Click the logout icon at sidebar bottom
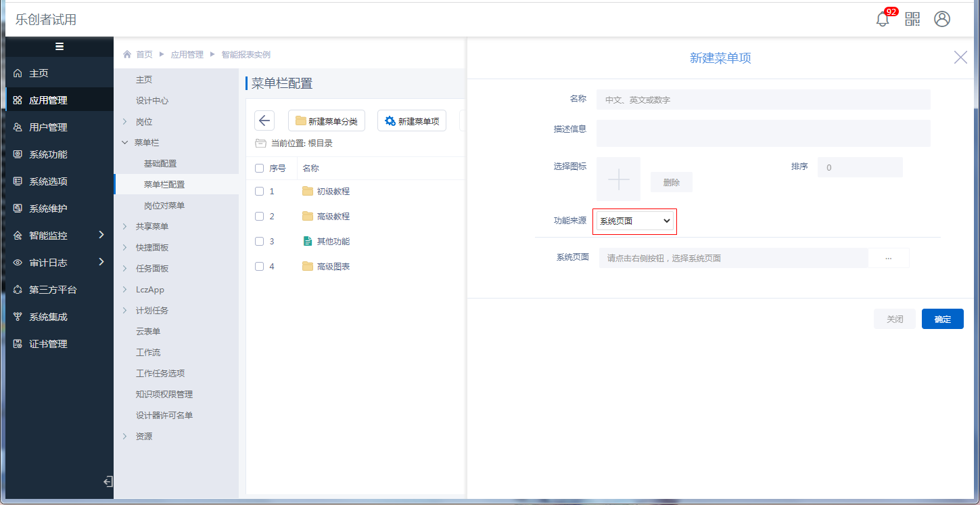The height and width of the screenshot is (505, 980). (x=107, y=482)
